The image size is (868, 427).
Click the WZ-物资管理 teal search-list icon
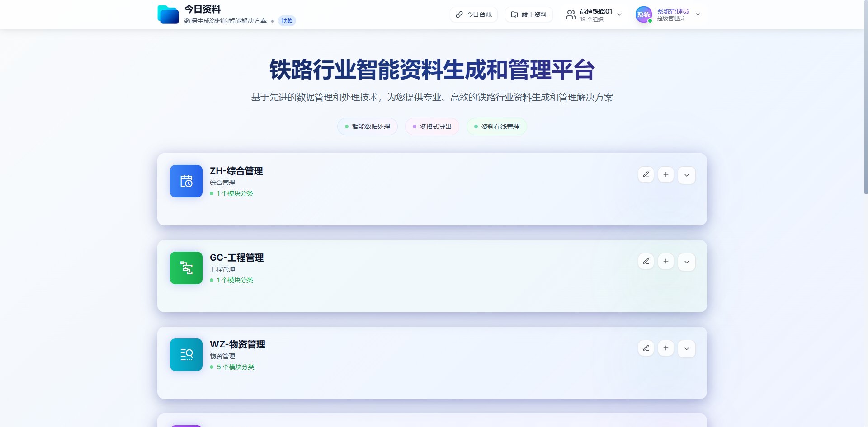click(x=186, y=355)
